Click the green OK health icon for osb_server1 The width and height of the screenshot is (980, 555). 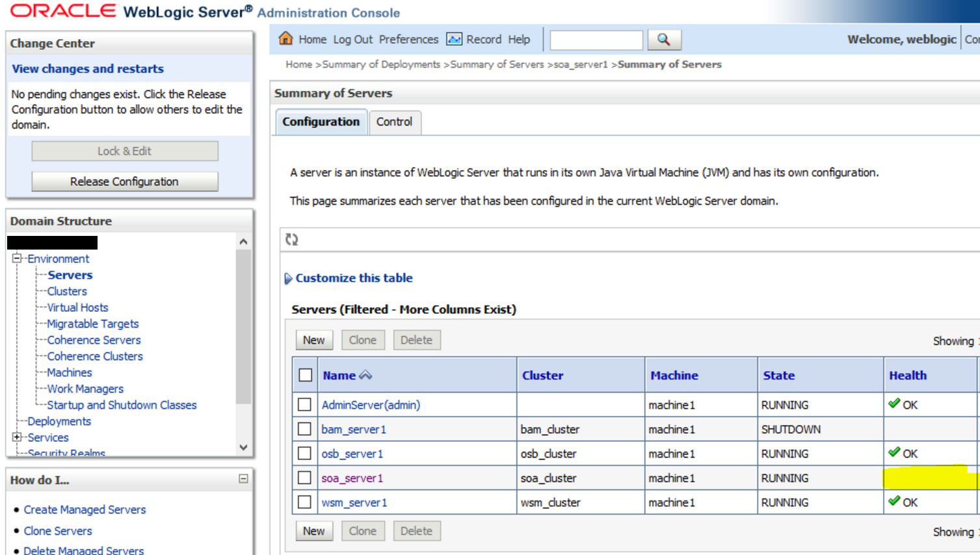coord(894,453)
